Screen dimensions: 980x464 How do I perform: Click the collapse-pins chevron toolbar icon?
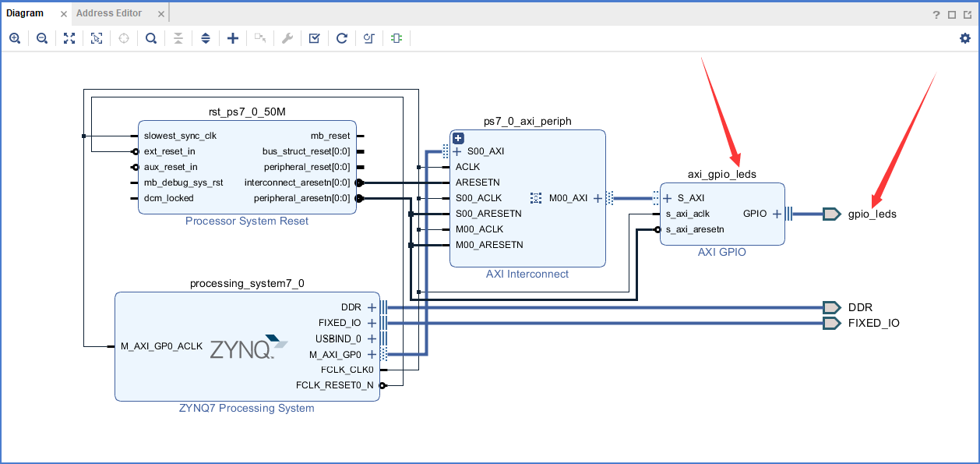(178, 38)
